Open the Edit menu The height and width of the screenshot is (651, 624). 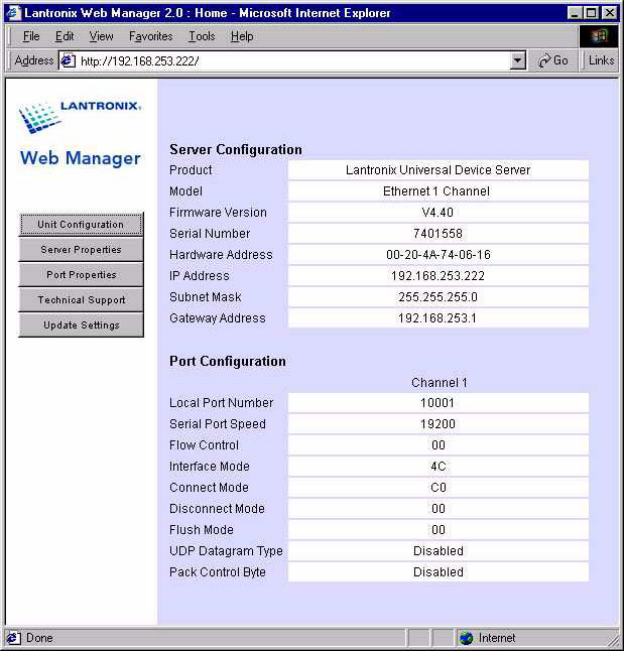pos(64,37)
